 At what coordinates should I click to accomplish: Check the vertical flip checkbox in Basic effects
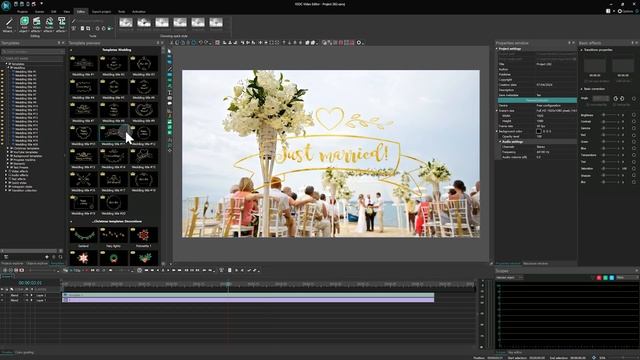[x=613, y=105]
